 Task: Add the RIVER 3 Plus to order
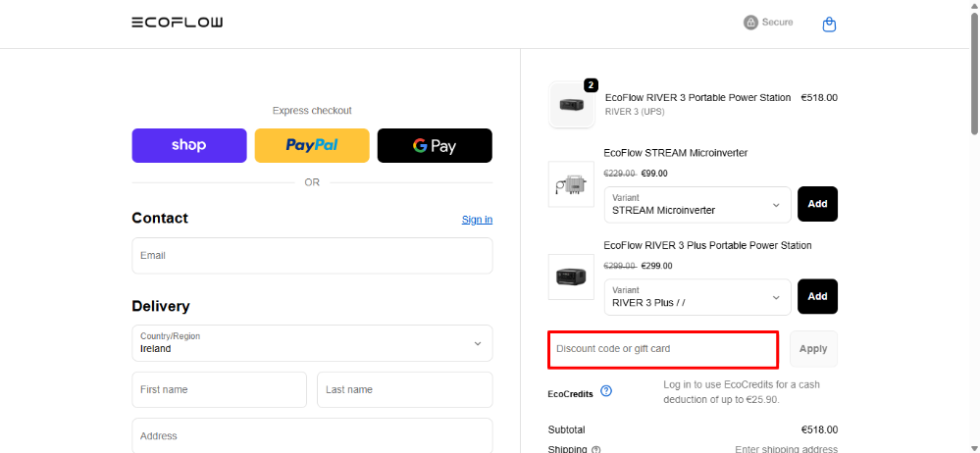click(817, 296)
